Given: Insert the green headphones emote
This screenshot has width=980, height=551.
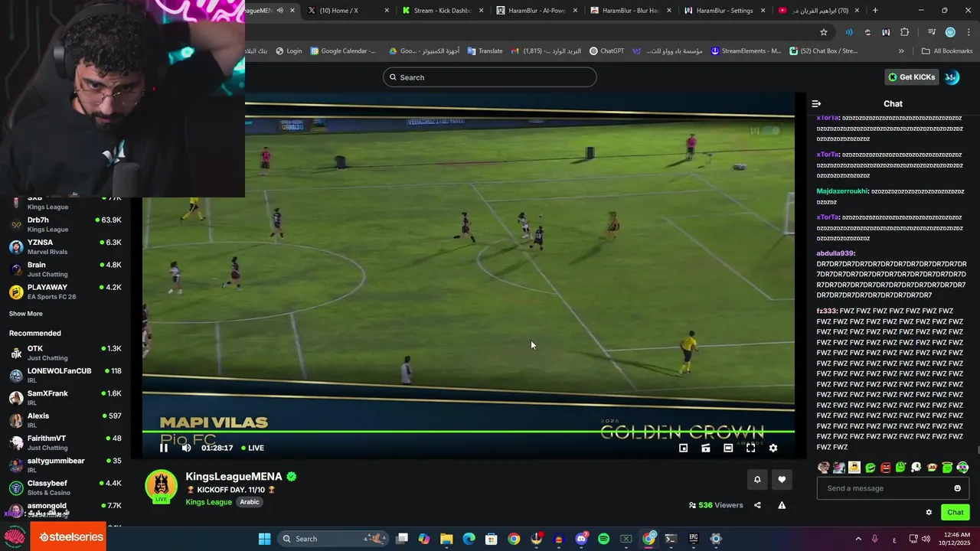Looking at the screenshot, I should point(962,468).
